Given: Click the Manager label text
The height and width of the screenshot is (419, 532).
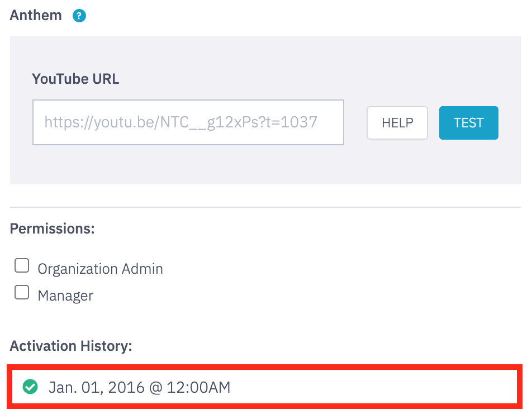Looking at the screenshot, I should [65, 296].
